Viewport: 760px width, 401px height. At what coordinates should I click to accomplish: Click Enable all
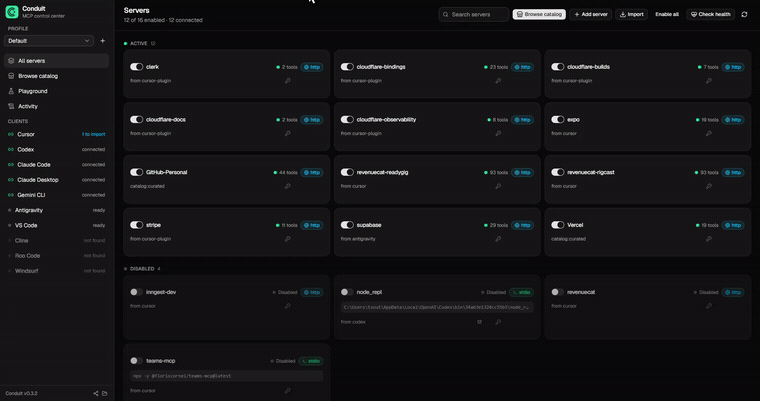click(667, 15)
